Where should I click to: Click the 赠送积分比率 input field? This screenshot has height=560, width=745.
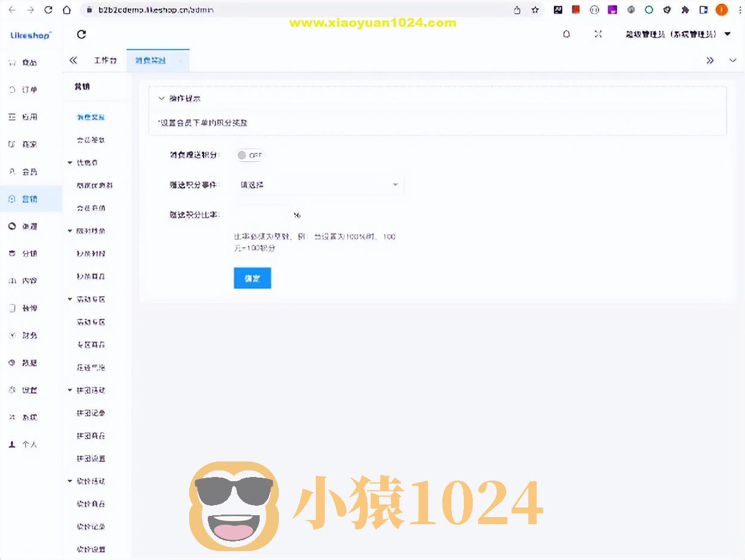click(263, 214)
